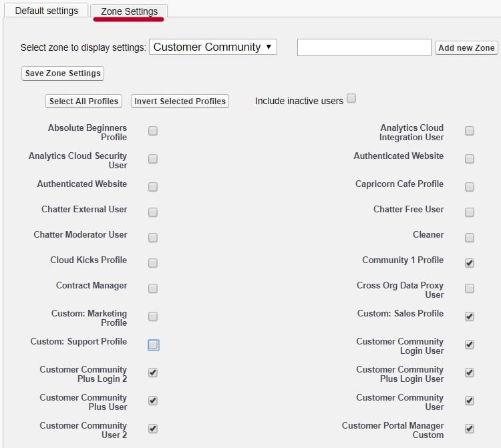
Task: Click the 'Community 1 Profile' label
Action: [403, 260]
